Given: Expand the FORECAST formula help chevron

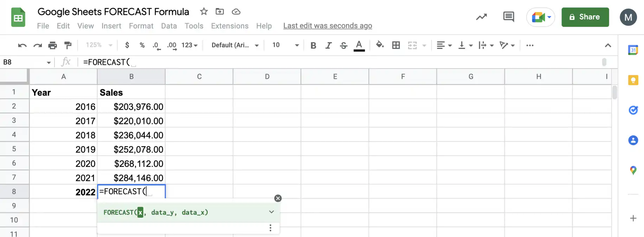Looking at the screenshot, I should coord(271,212).
